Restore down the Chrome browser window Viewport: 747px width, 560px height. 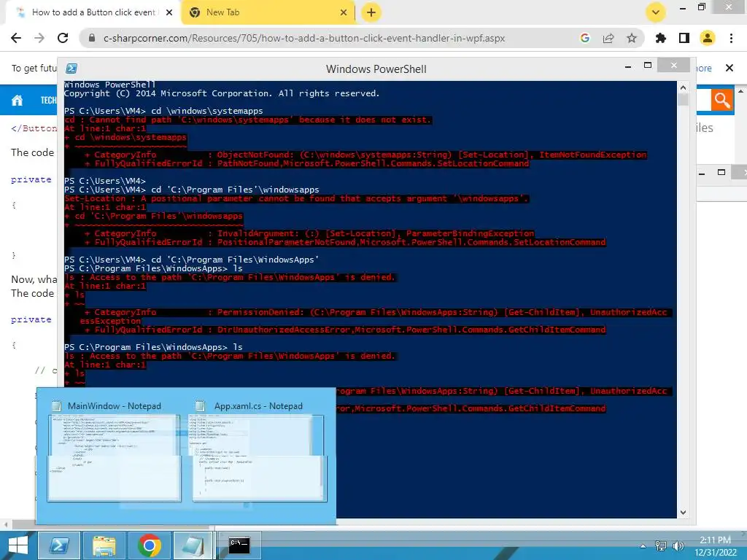(x=702, y=7)
